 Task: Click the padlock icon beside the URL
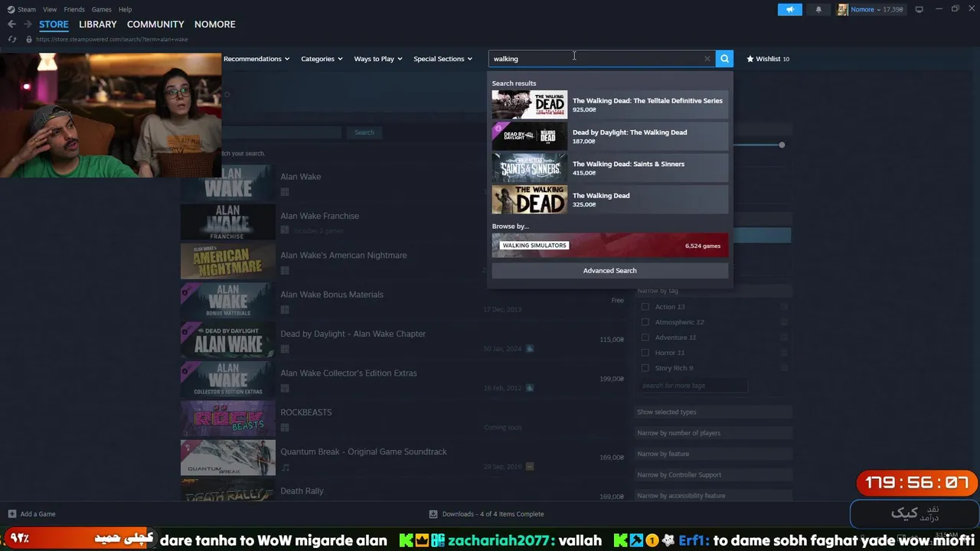29,39
